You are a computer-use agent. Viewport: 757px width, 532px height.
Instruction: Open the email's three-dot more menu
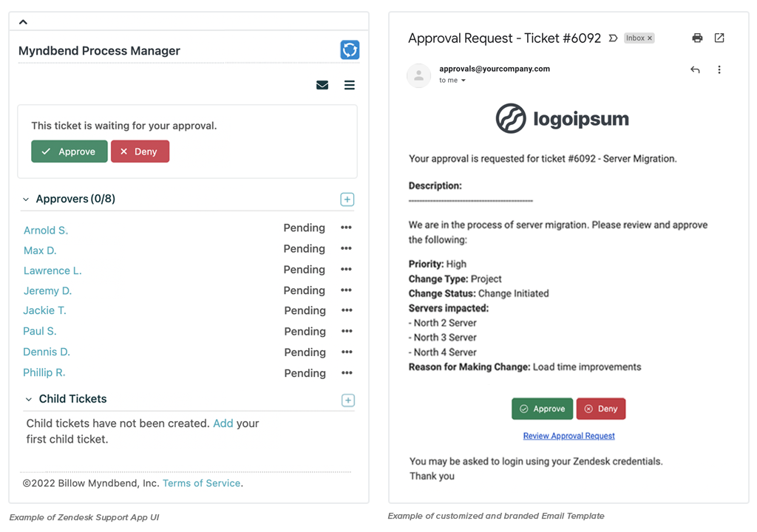(719, 70)
